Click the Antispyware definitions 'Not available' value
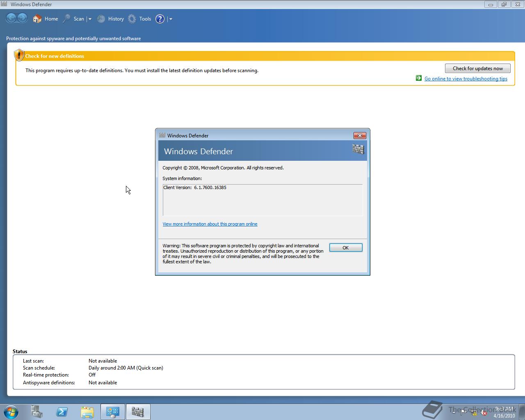Image resolution: width=525 pixels, height=420 pixels. [103, 383]
